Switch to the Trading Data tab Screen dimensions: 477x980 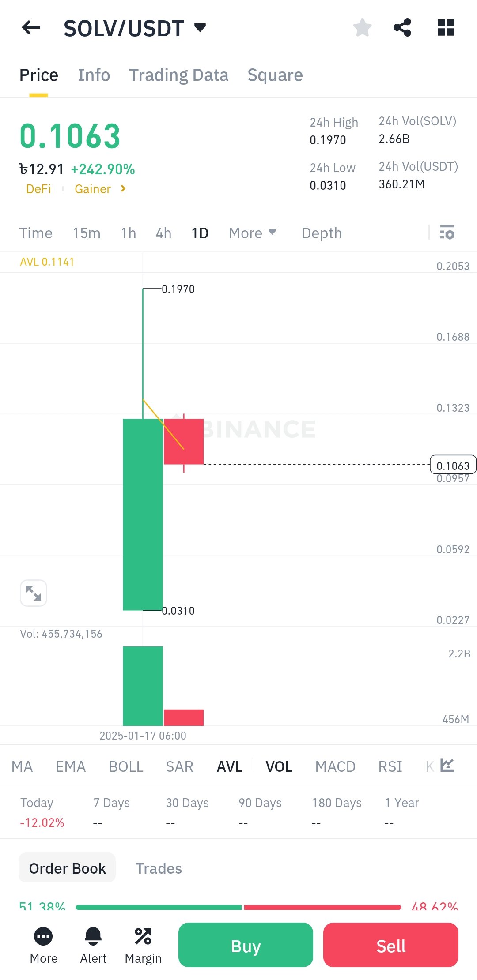[x=179, y=75]
